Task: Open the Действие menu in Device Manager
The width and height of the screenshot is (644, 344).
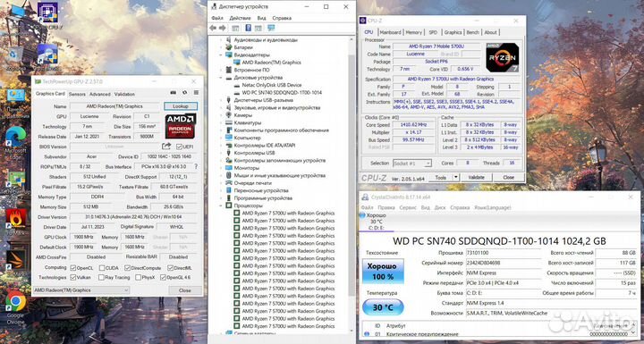Action: tap(240, 18)
